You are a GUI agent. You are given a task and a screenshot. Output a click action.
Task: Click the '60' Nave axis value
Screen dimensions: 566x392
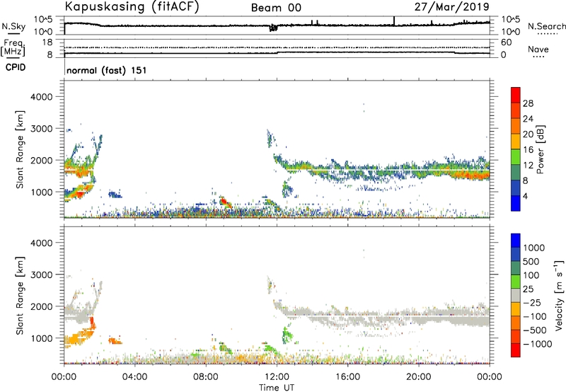pos(506,42)
